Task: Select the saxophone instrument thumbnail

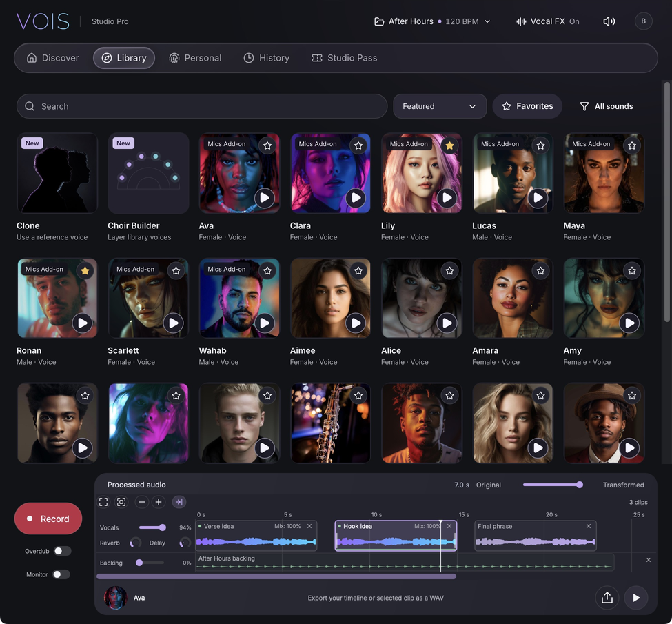Action: (x=330, y=423)
